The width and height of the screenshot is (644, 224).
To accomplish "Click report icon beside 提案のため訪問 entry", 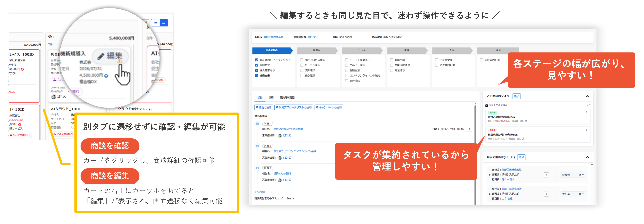I will tap(257, 168).
